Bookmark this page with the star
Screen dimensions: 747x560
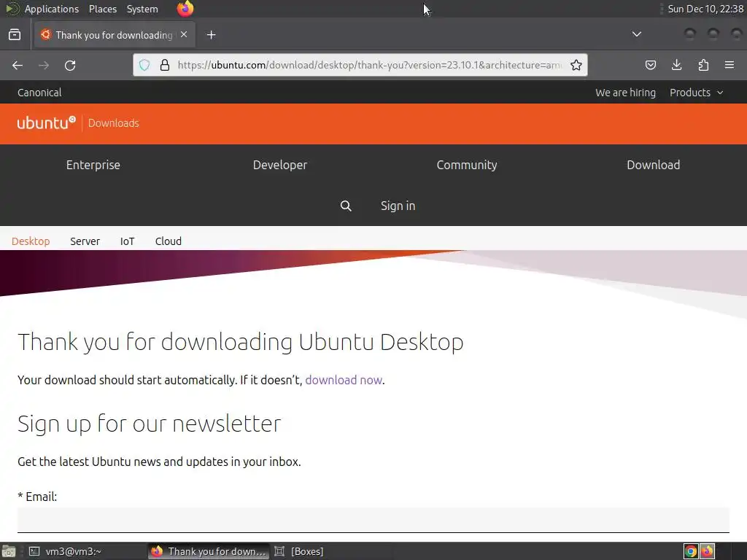576,65
